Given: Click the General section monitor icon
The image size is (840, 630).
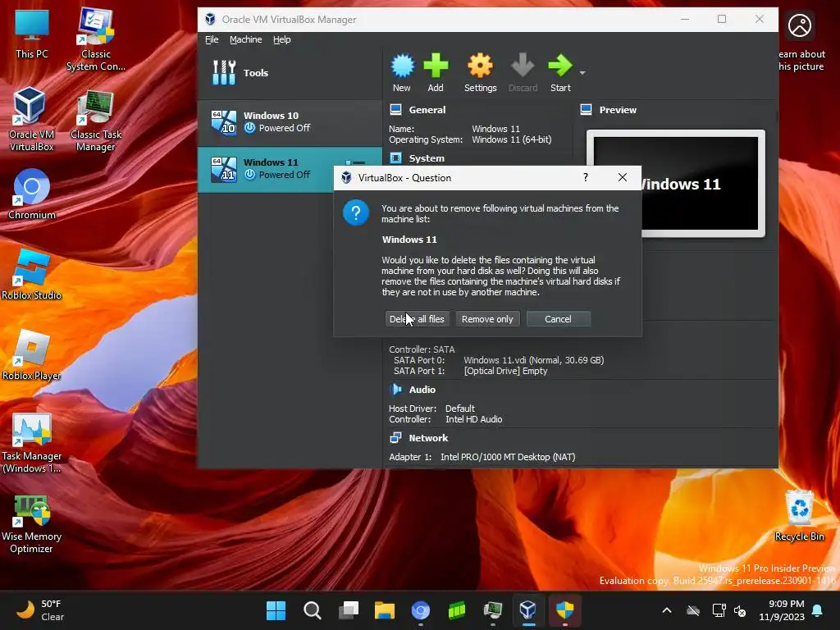Looking at the screenshot, I should tap(396, 110).
